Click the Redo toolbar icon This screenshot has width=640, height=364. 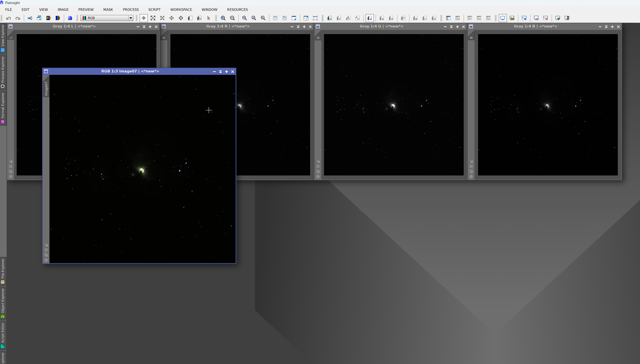click(18, 18)
